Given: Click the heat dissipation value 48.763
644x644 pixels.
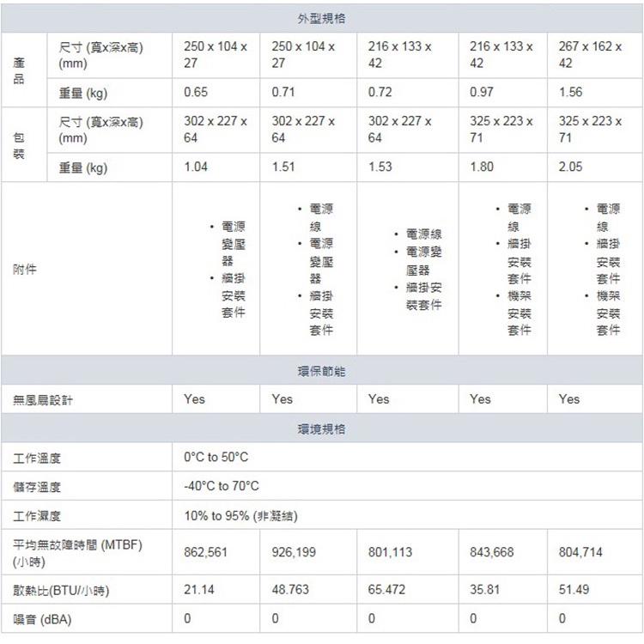Looking at the screenshot, I should pos(290,591).
